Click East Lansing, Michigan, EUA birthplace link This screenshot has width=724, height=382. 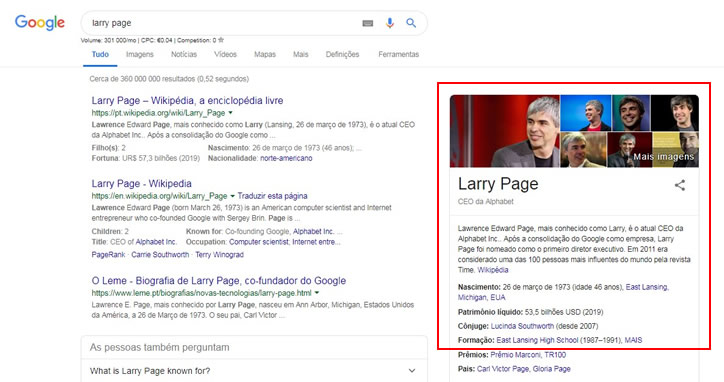(x=563, y=292)
